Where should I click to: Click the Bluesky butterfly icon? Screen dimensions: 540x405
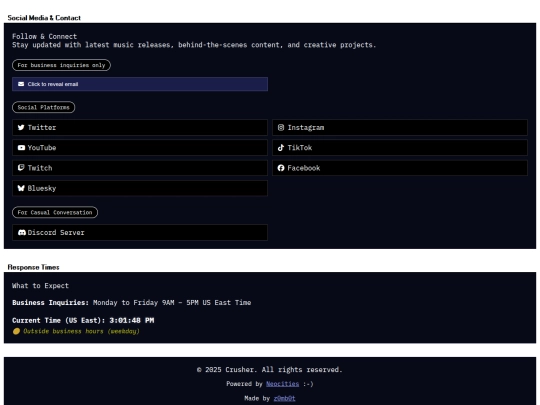21,188
